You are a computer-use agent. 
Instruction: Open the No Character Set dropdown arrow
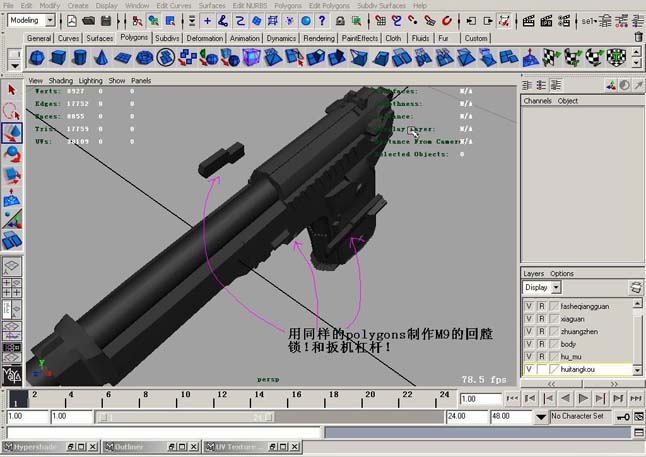click(541, 417)
